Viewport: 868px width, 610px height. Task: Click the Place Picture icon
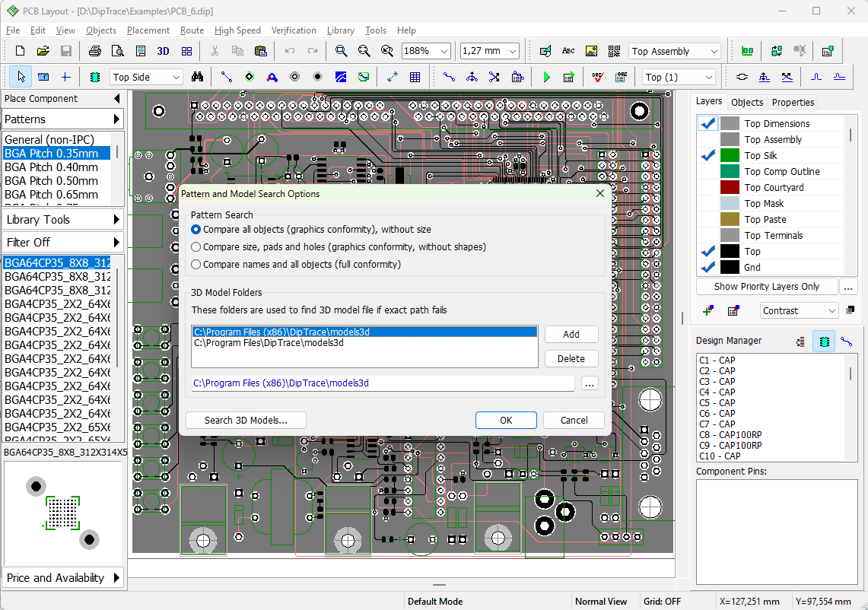coord(591,51)
